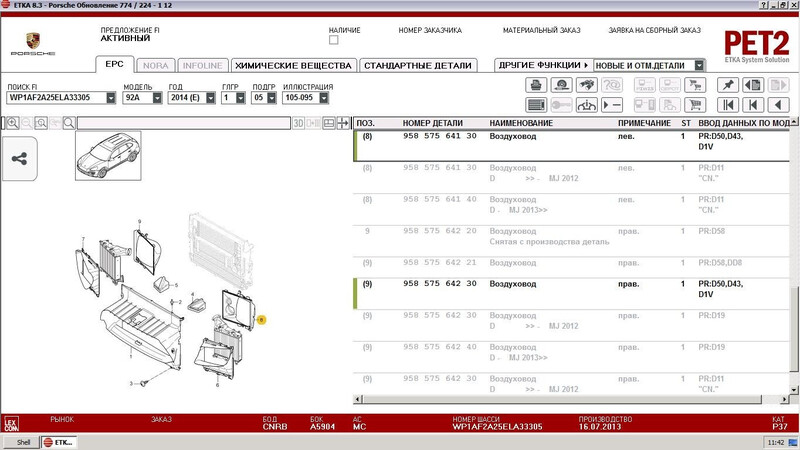
Task: Click the double shopping carts icon
Action: [695, 85]
